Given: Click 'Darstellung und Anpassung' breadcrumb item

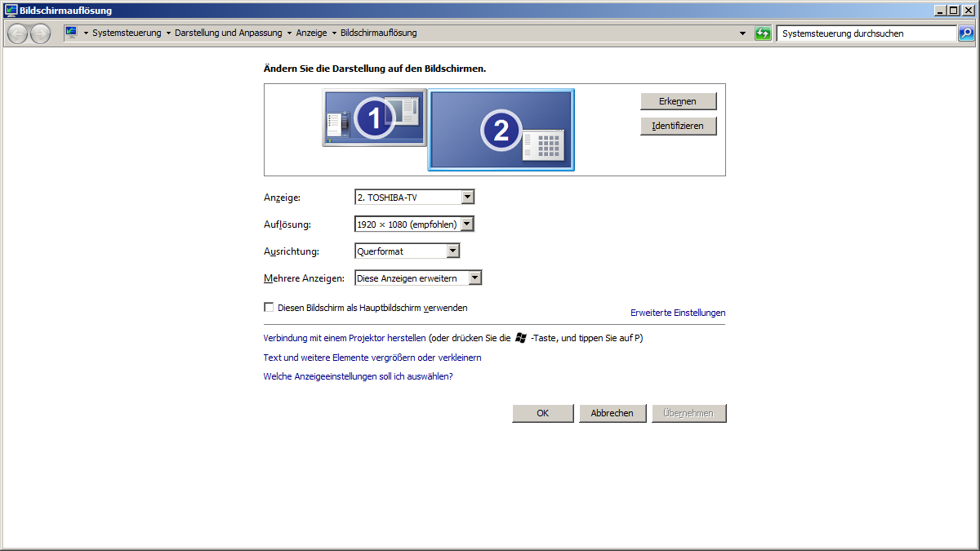Looking at the screenshot, I should click(x=228, y=33).
